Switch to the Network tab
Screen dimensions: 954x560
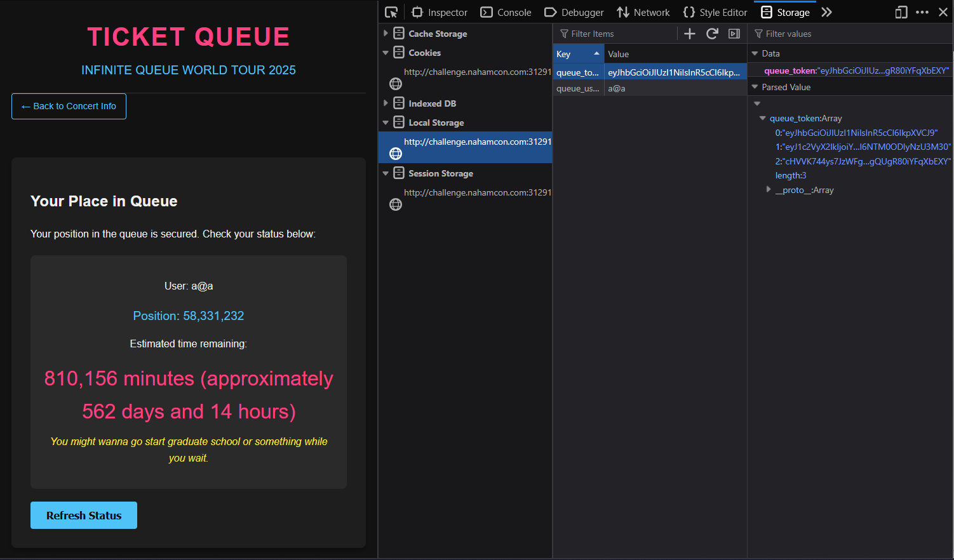(643, 12)
